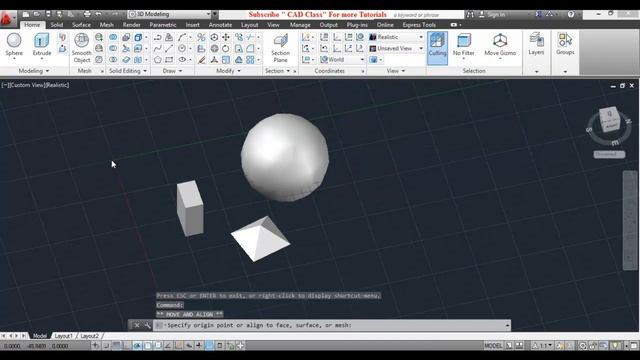Expand the Modify panel
This screenshot has height=360, width=640.
228,71
